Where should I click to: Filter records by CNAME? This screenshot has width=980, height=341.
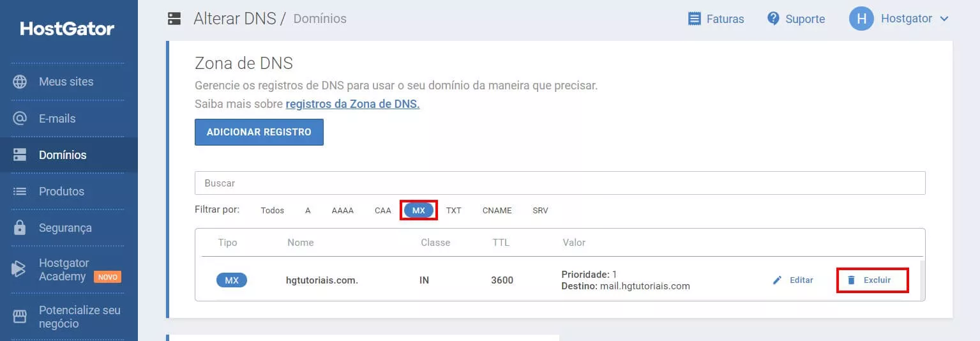click(x=497, y=210)
